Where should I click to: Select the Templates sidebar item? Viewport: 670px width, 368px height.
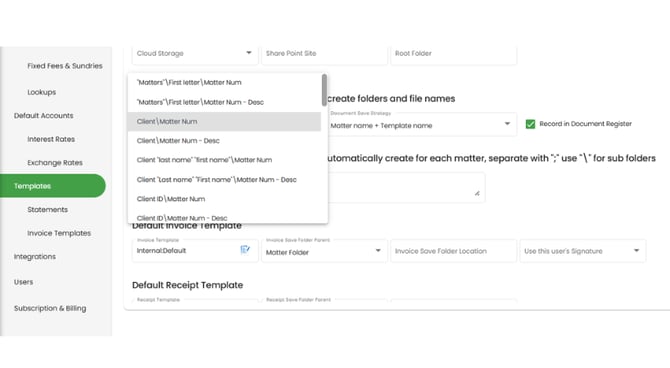[x=53, y=186]
